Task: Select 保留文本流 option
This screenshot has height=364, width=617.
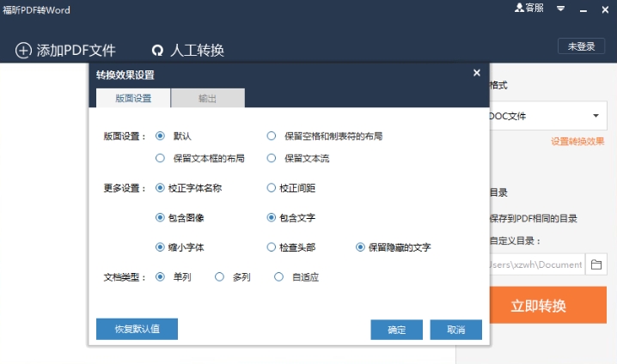Action: tap(271, 158)
